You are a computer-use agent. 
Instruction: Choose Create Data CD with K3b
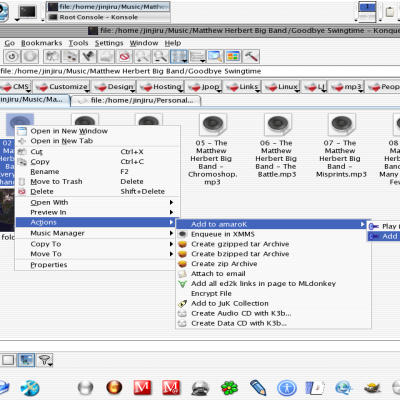tap(273, 323)
